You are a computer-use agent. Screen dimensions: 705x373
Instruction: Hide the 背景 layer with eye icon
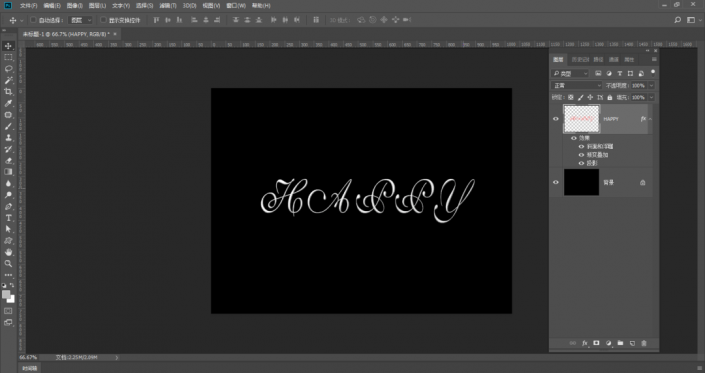coord(556,182)
